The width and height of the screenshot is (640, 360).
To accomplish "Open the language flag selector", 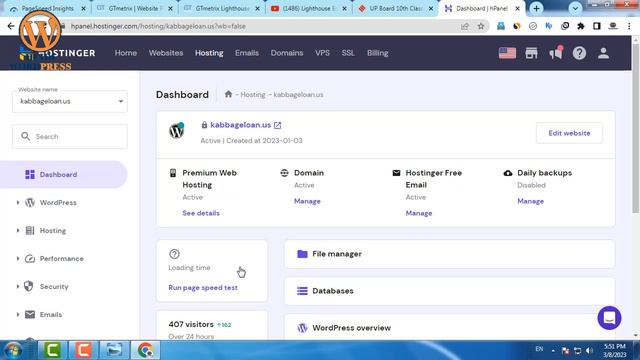I will click(507, 53).
